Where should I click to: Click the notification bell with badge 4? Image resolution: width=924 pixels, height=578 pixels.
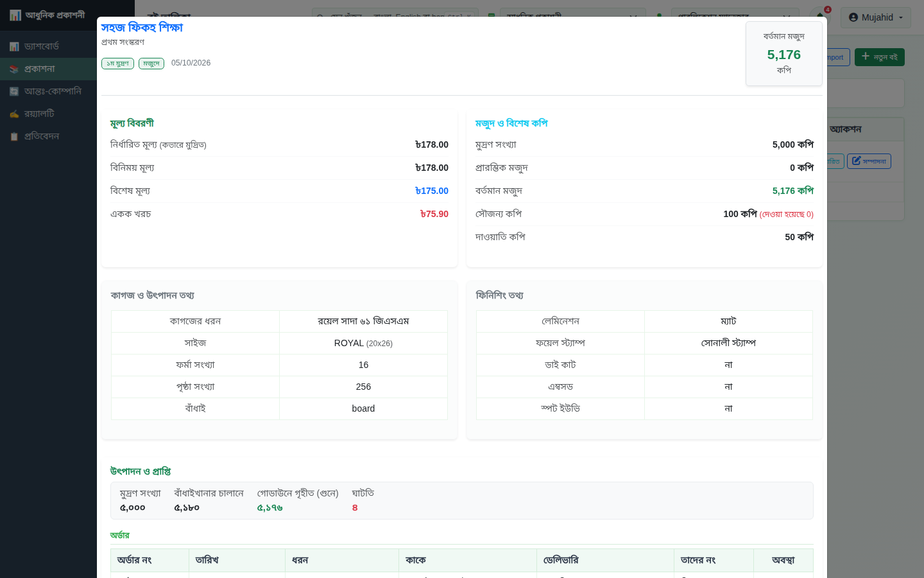pos(821,15)
